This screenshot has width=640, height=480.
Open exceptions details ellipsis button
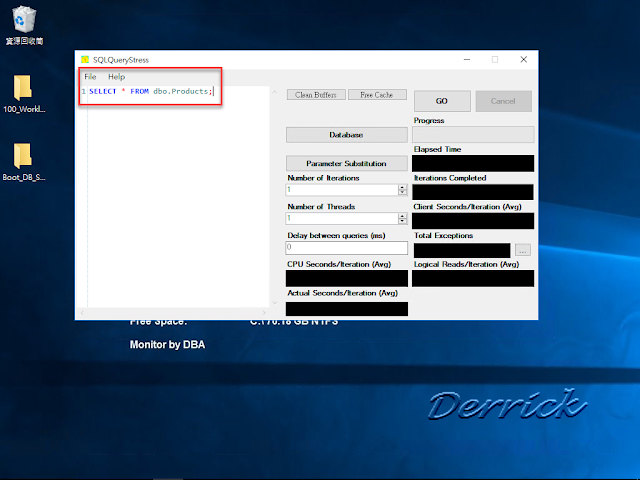click(x=523, y=250)
